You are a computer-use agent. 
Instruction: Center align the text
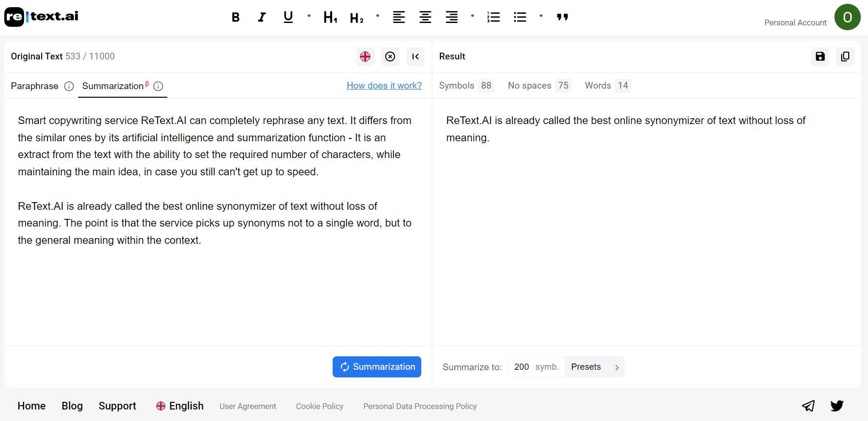pos(425,17)
